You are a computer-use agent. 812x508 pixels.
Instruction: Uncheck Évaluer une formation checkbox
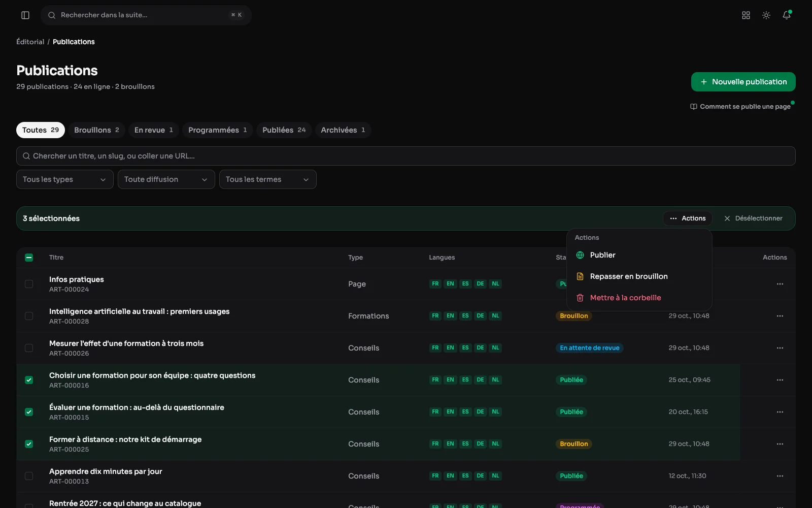click(x=29, y=412)
